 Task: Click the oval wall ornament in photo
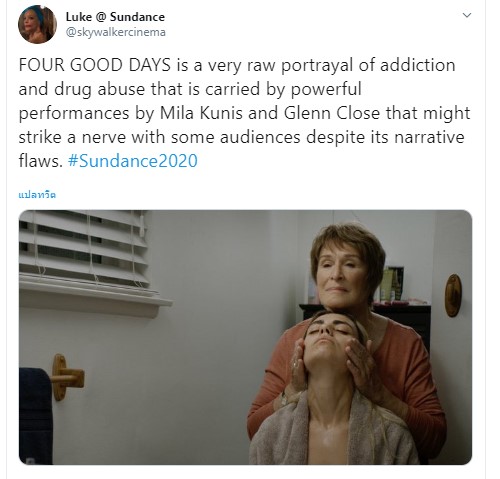pos(454,295)
